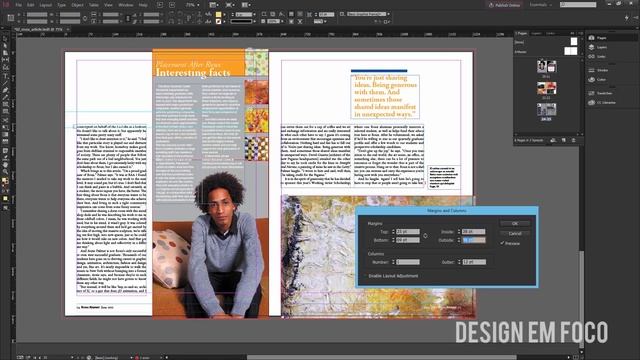Open the Help menu
The image size is (640, 360).
point(143,5)
